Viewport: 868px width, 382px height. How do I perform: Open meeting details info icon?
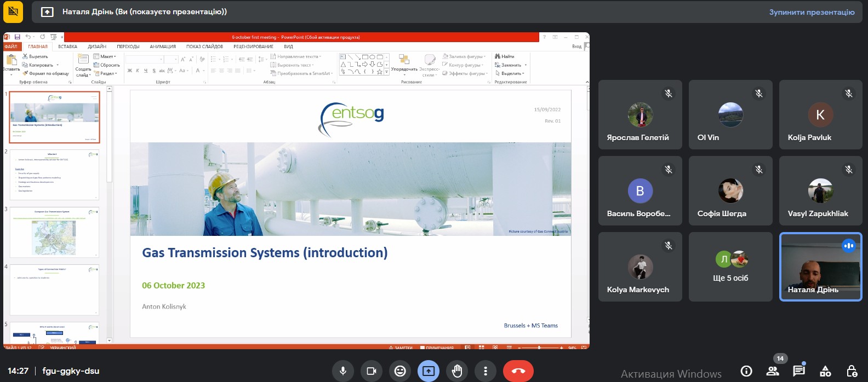pos(746,371)
